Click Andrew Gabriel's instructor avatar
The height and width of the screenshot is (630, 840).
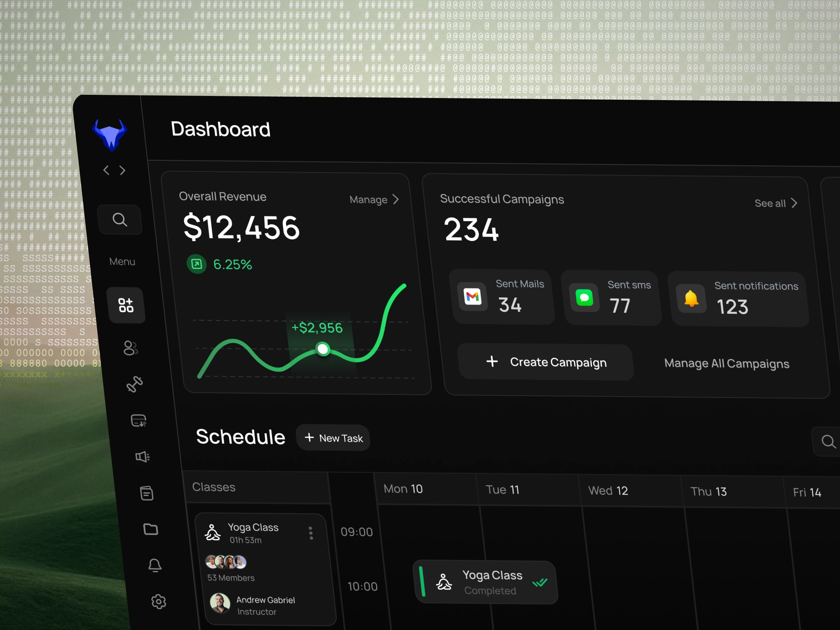tap(220, 603)
